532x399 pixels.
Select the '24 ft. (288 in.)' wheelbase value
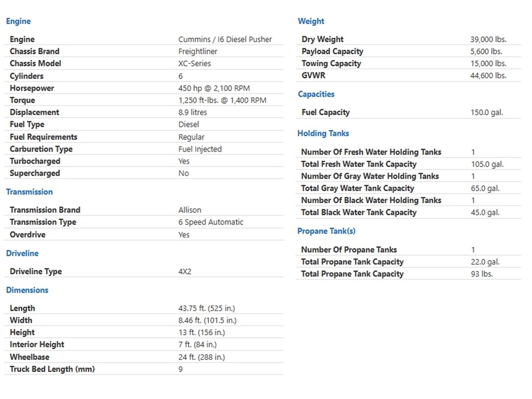tap(202, 357)
